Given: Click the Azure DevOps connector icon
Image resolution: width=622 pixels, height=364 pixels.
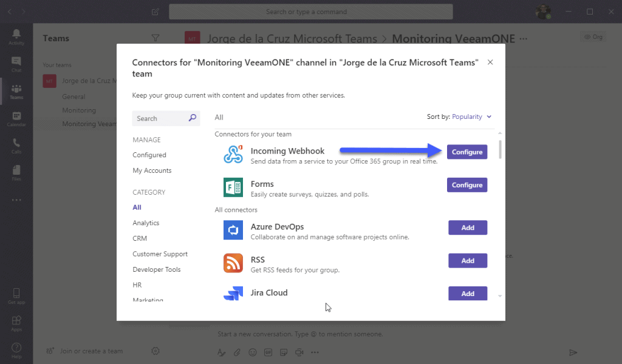Looking at the screenshot, I should tap(233, 230).
